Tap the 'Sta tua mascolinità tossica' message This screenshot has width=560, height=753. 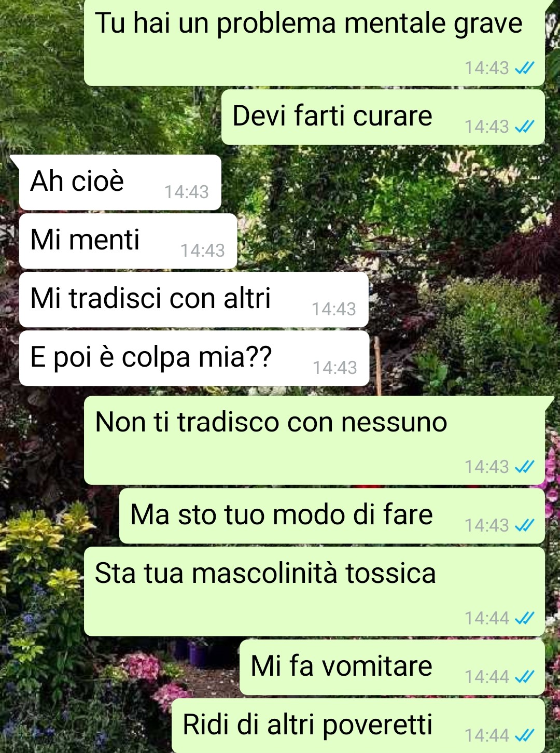click(x=314, y=591)
